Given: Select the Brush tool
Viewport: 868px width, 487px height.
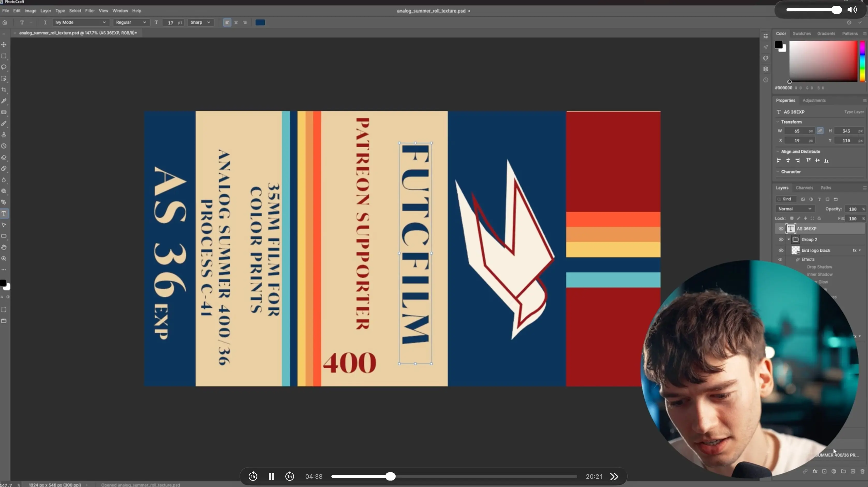Looking at the screenshot, I should point(4,123).
